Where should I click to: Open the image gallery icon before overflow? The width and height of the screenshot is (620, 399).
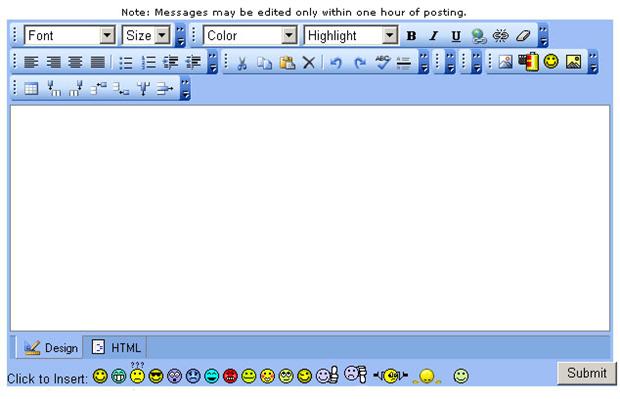point(573,62)
